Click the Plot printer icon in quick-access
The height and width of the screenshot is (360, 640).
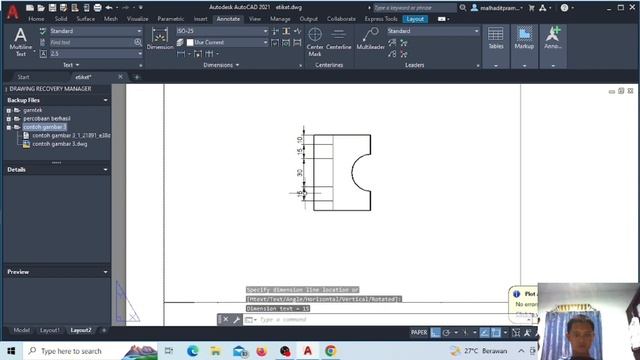(98, 7)
